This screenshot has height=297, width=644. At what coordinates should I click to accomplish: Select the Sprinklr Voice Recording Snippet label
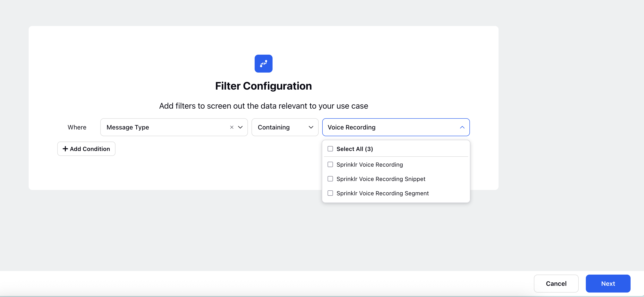click(x=381, y=179)
